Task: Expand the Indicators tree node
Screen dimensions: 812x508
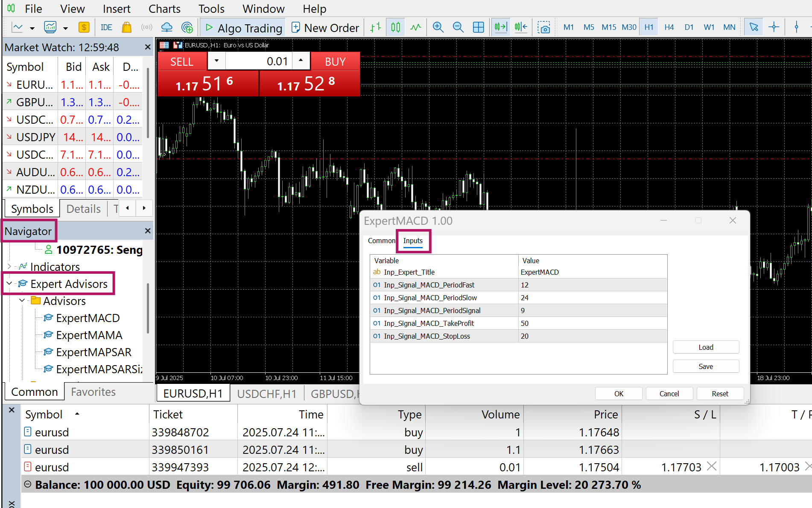Action: coord(9,267)
